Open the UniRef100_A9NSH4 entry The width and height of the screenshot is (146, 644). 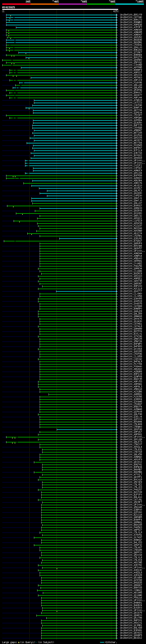coord(131,254)
